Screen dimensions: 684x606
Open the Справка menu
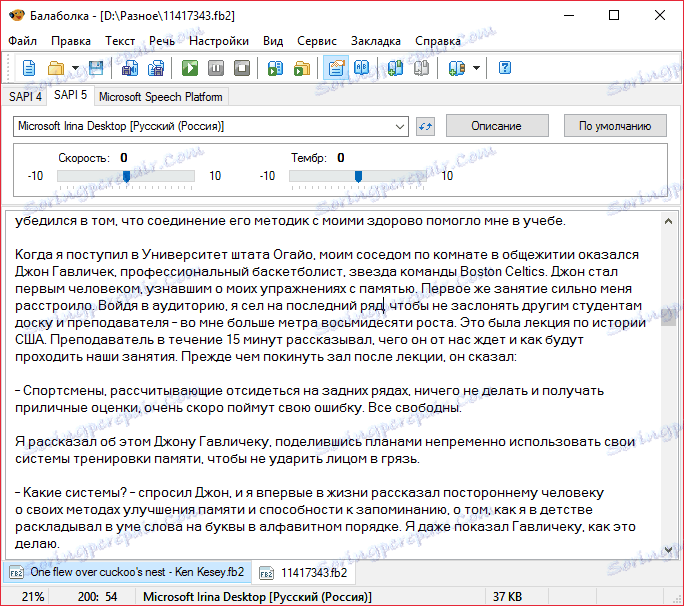438,41
